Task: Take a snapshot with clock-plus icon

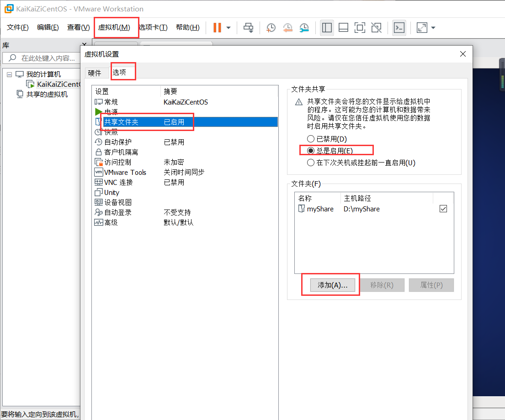Action: tap(271, 28)
